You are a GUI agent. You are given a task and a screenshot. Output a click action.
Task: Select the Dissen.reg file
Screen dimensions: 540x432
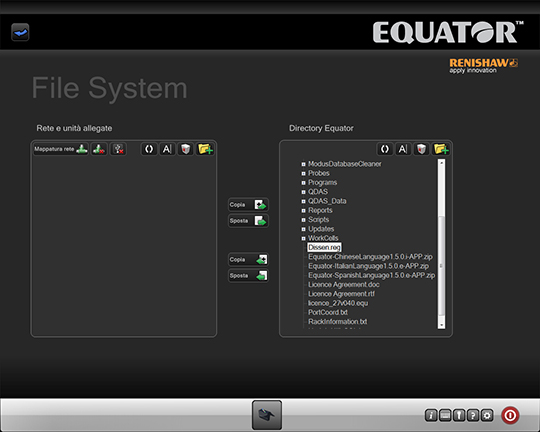click(324, 247)
